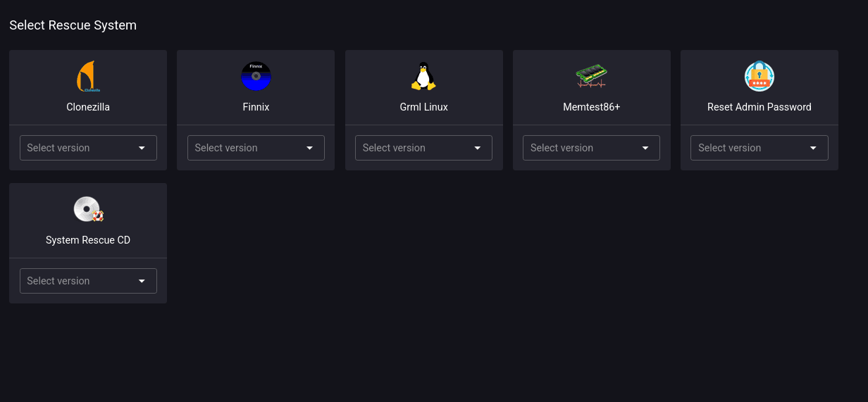
Task: Click the Select Rescue System heading
Action: 73,25
